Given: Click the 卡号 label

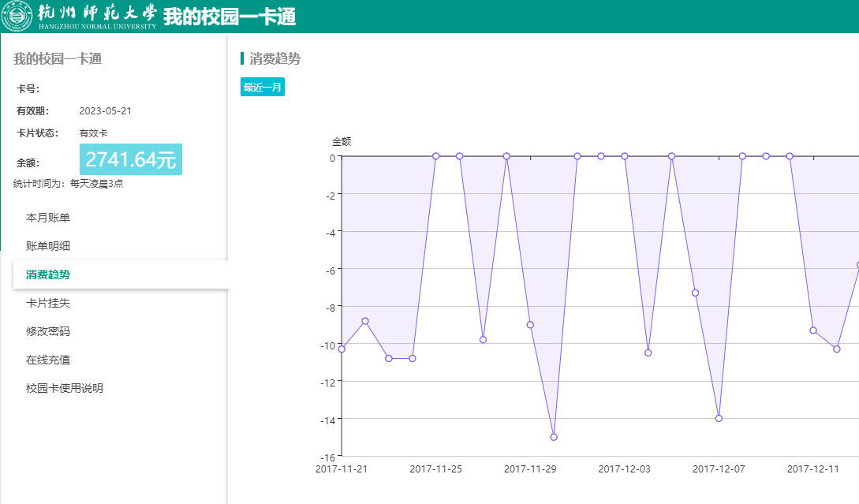Looking at the screenshot, I should pos(28,89).
